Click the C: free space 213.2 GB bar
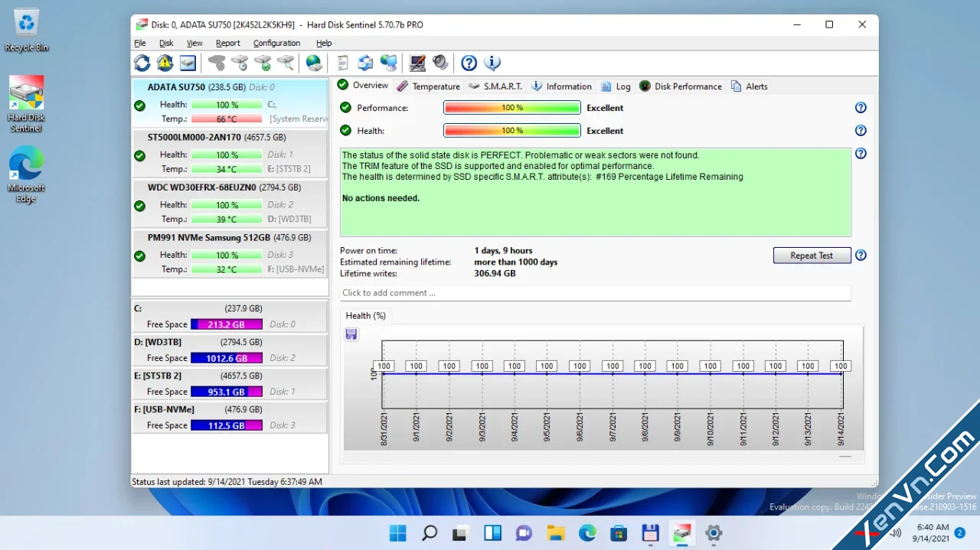Image resolution: width=980 pixels, height=550 pixels. [227, 324]
